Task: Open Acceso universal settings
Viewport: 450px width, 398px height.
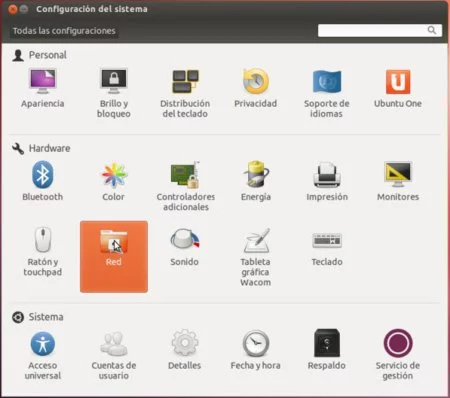Action: coord(43,355)
